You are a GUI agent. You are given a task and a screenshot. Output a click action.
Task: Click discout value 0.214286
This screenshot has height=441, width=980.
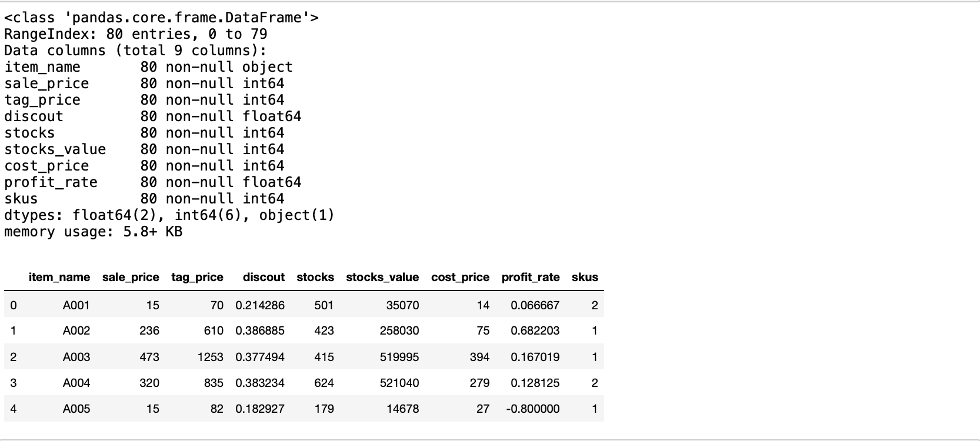point(260,305)
